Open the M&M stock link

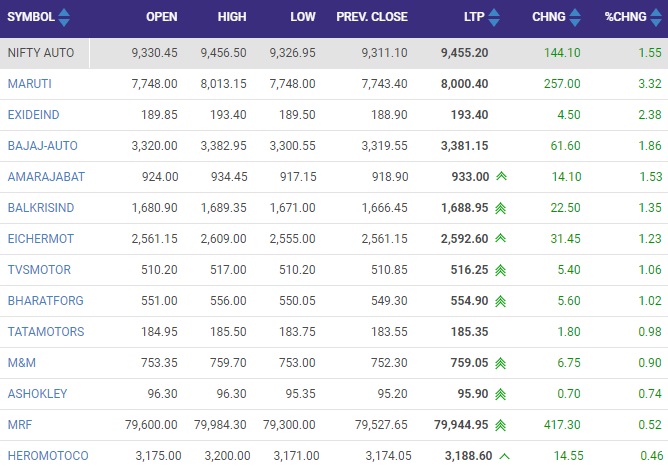[22, 363]
